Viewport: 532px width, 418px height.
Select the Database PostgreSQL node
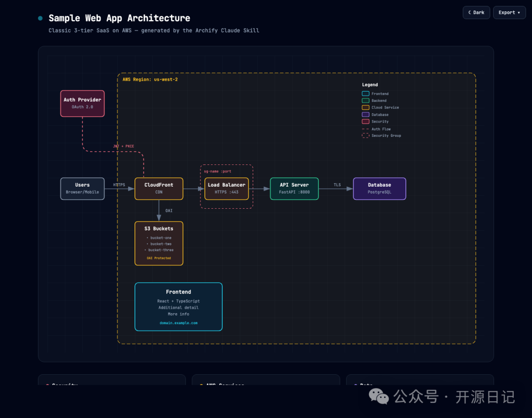point(379,189)
